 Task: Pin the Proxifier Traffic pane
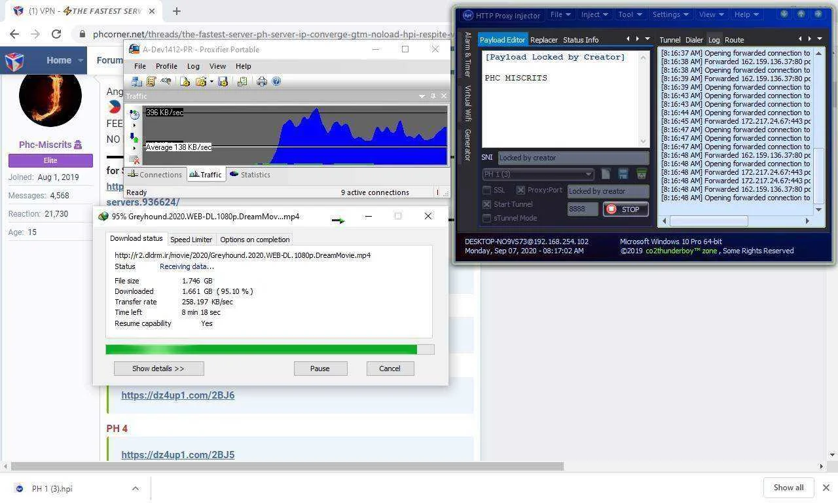[433, 96]
